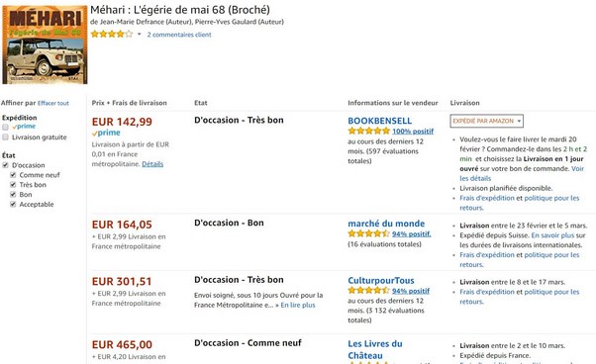Uncheck the D'occasion condition checkbox
Screen dimensions: 596x364
pyautogui.click(x=5, y=165)
